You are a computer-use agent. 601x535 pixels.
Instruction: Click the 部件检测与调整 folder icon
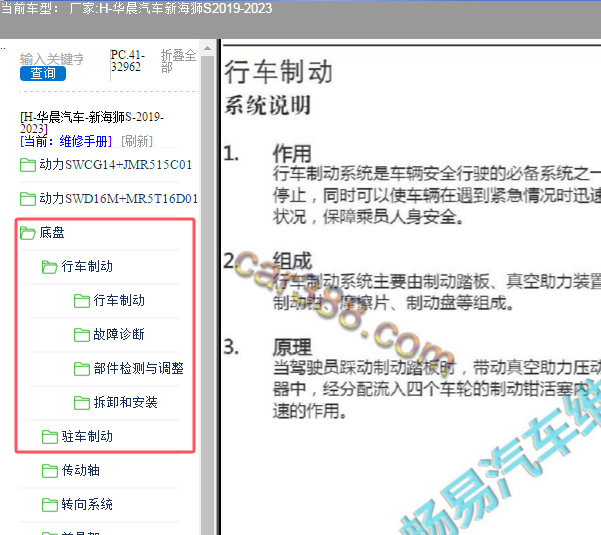click(82, 369)
